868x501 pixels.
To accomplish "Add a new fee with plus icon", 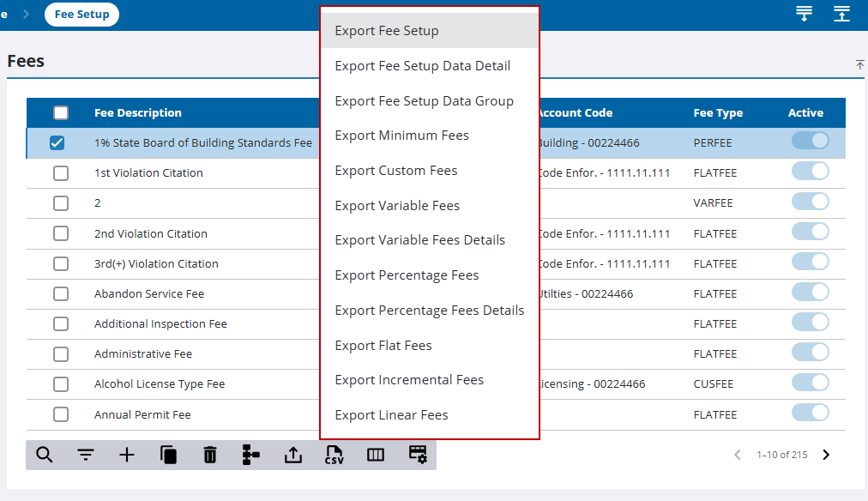I will [127, 455].
